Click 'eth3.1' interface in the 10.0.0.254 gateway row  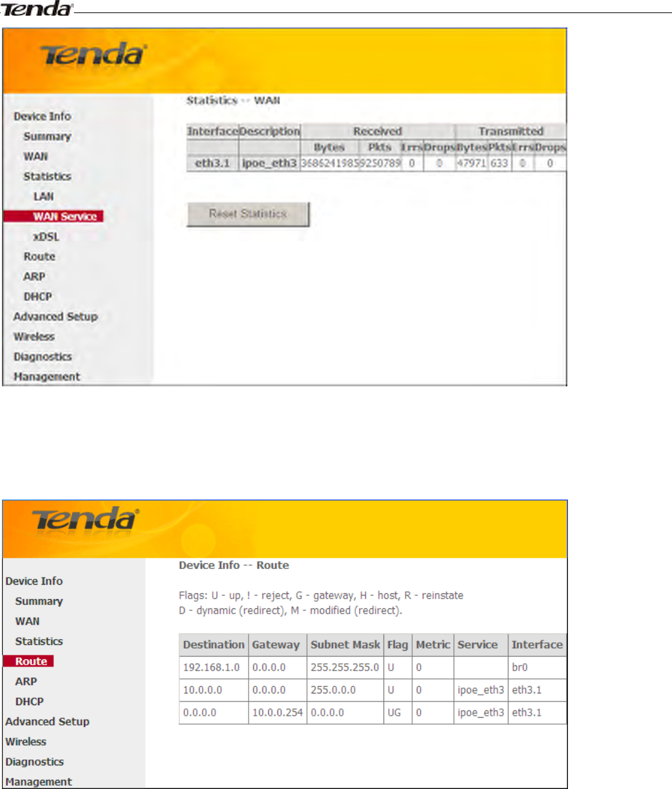[x=537, y=712]
